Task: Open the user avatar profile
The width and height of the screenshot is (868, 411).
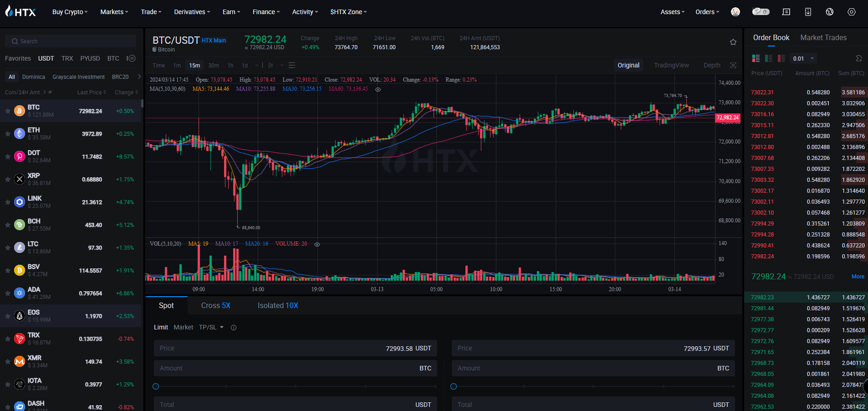Action: tap(735, 12)
